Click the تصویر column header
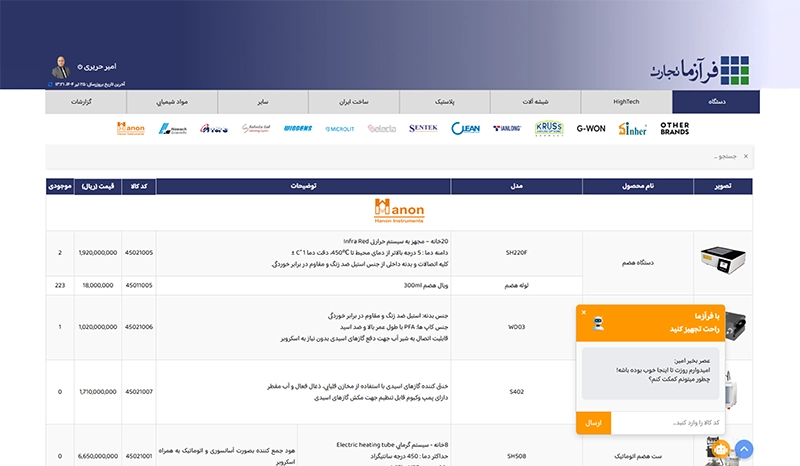The image size is (800, 466). 723,186
